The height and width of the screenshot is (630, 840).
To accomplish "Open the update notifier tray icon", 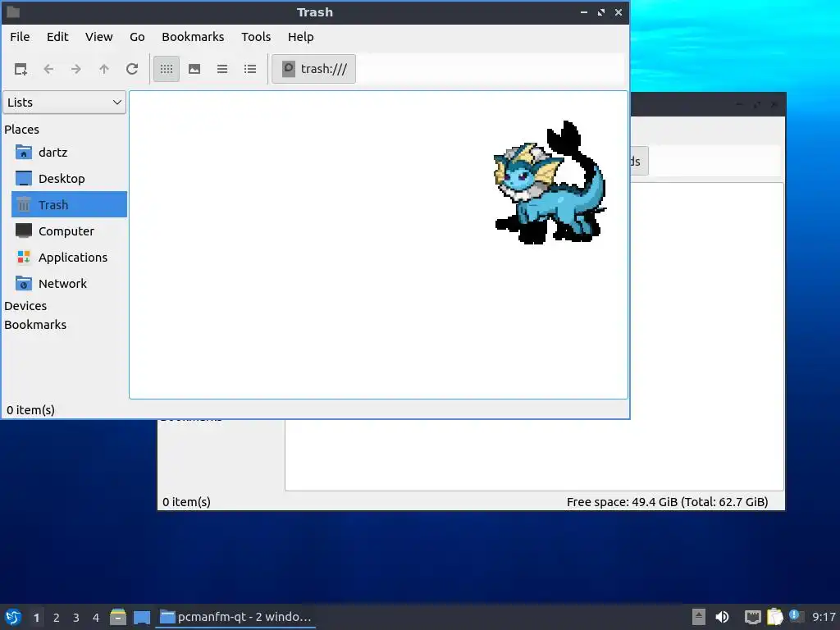I will coord(795,616).
